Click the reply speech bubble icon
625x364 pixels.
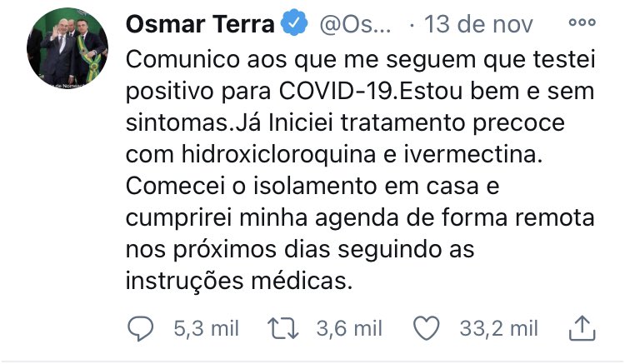[x=142, y=329]
